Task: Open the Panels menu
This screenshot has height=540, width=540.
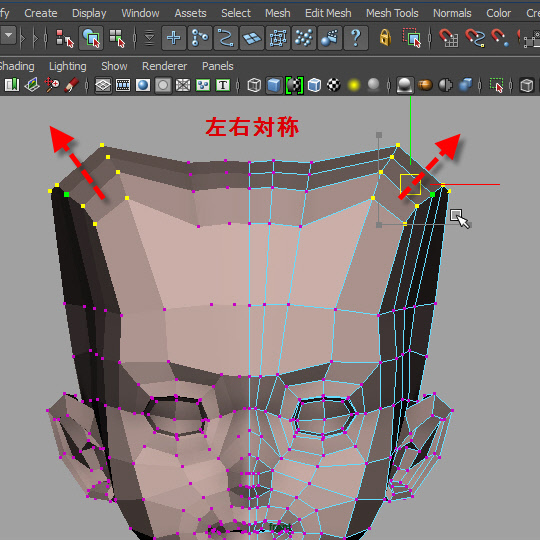Action: point(218,66)
